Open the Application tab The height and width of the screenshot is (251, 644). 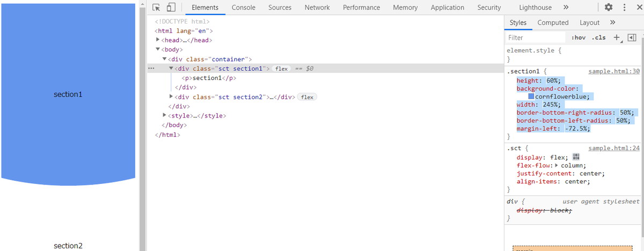click(x=448, y=8)
